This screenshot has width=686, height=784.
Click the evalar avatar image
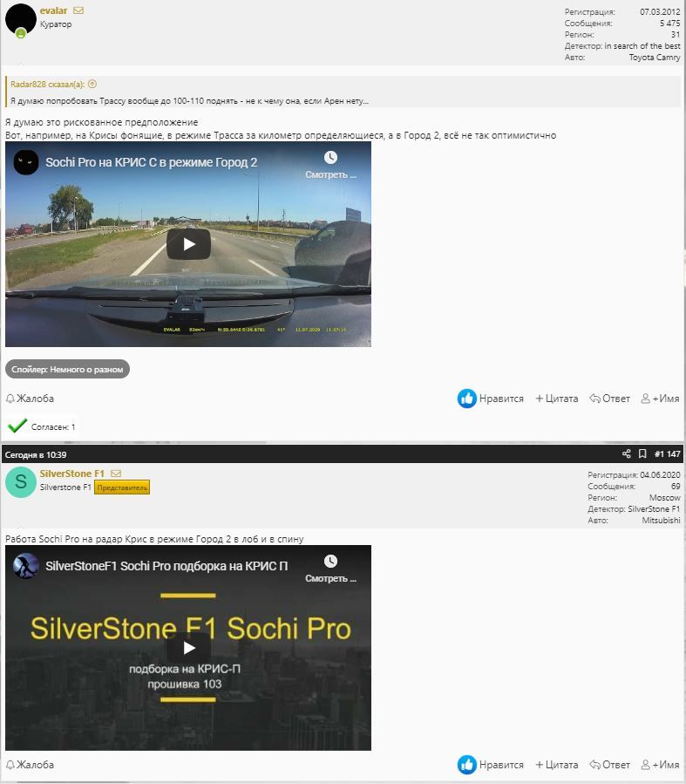tap(21, 19)
